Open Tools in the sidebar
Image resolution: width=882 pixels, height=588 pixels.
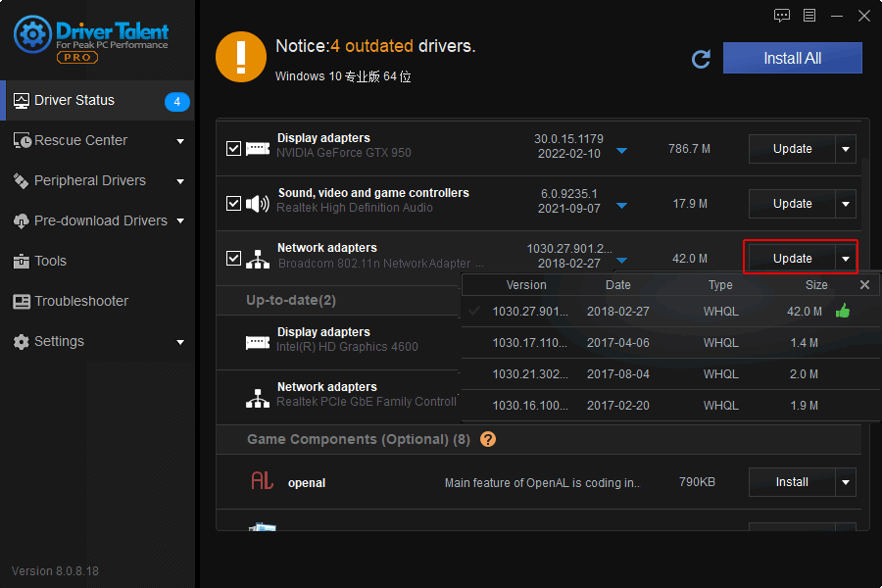click(x=97, y=261)
